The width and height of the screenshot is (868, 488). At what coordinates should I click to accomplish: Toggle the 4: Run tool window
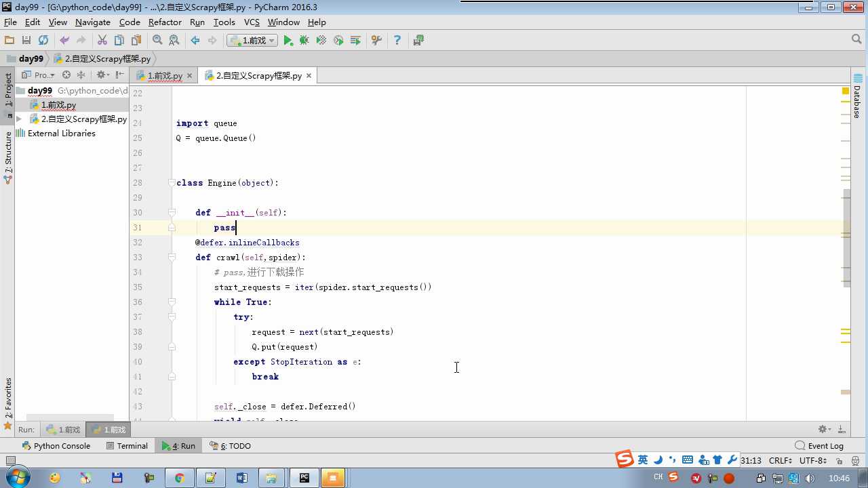(178, 446)
